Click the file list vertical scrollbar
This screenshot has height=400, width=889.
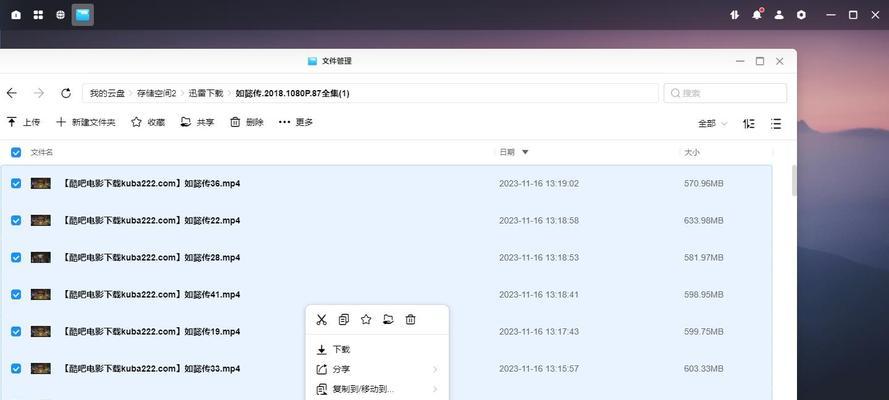pos(794,180)
